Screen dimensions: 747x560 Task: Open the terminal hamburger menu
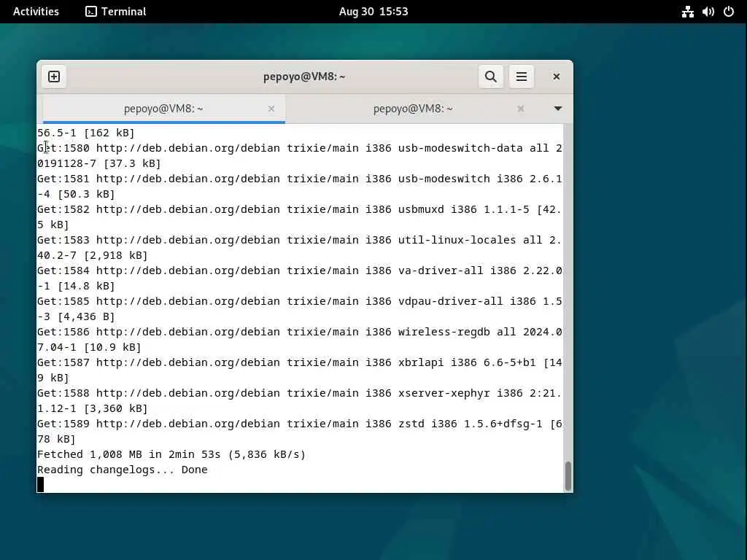pos(521,77)
